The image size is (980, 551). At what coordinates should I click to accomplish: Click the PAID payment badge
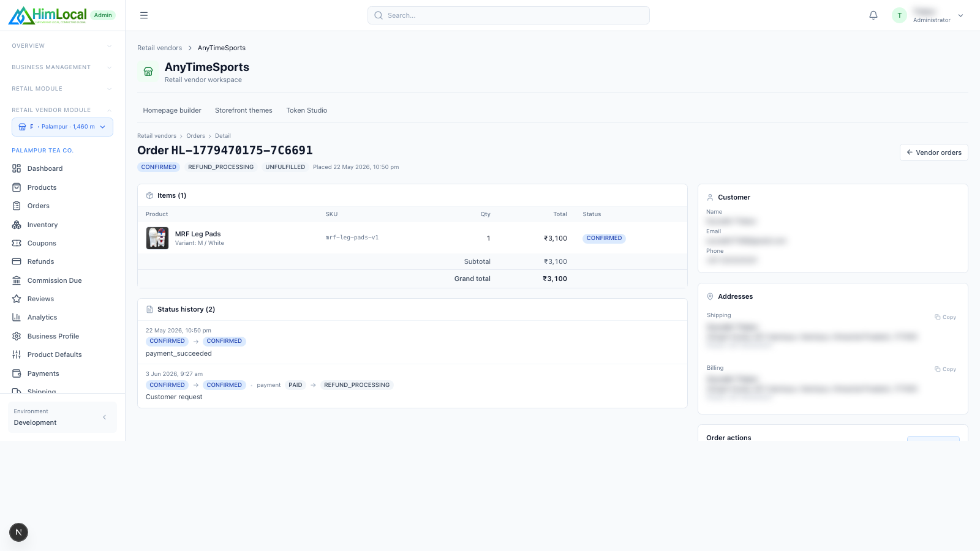pyautogui.click(x=295, y=385)
